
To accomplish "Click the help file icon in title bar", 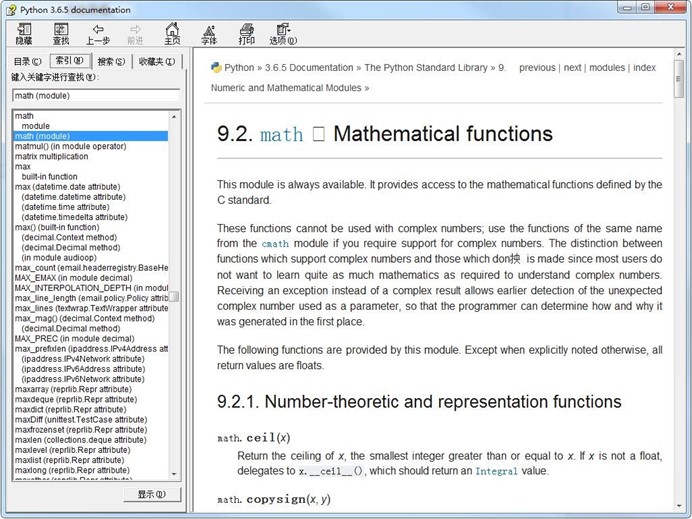I will 12,9.
